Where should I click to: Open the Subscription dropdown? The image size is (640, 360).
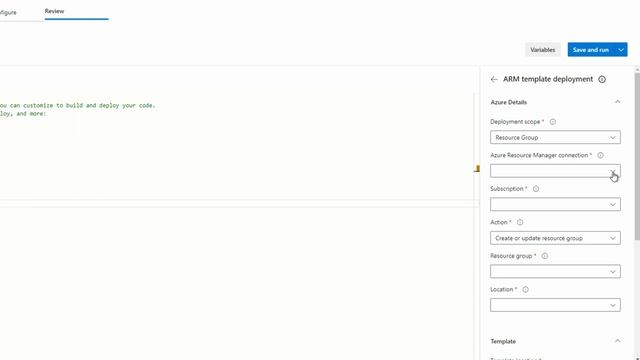556,204
